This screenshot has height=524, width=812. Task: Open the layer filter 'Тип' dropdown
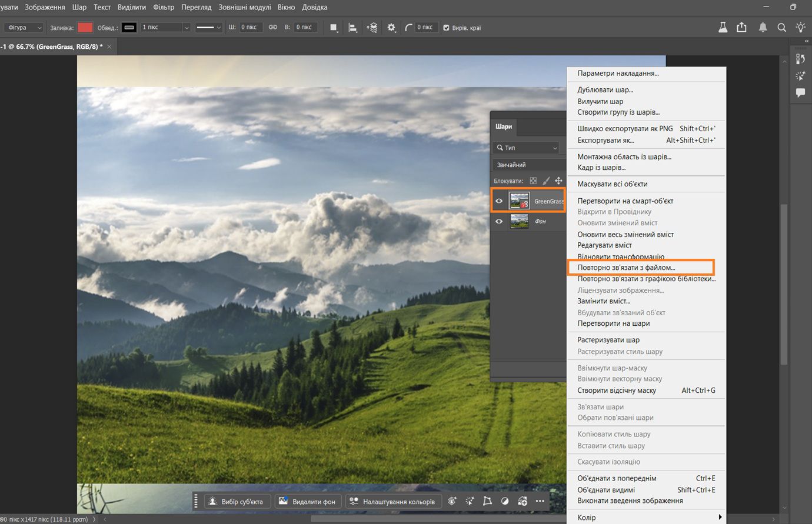pyautogui.click(x=527, y=148)
